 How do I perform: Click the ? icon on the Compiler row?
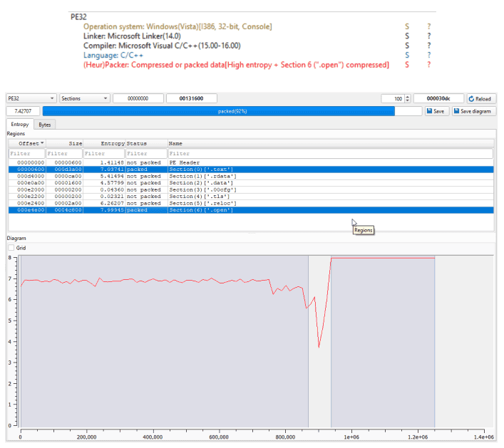428,46
